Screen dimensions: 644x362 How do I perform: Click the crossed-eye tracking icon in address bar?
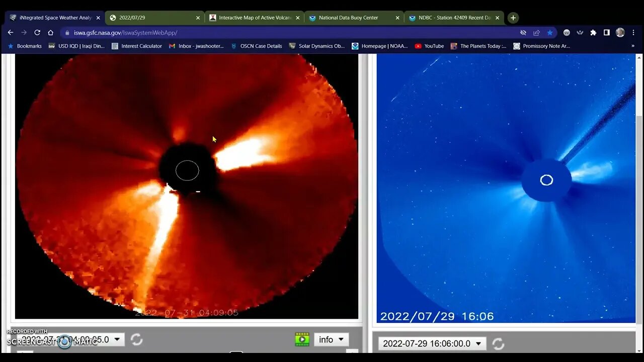coord(523,33)
